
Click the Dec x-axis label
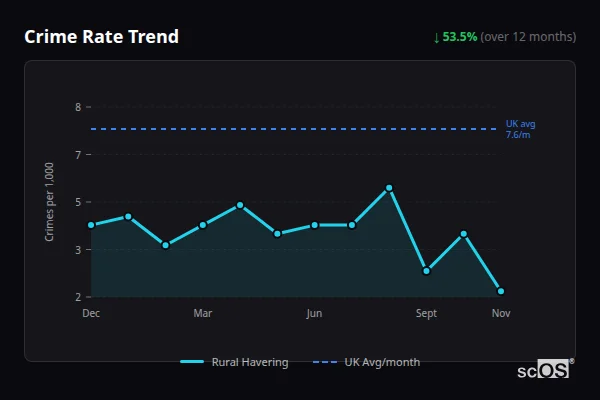91,313
